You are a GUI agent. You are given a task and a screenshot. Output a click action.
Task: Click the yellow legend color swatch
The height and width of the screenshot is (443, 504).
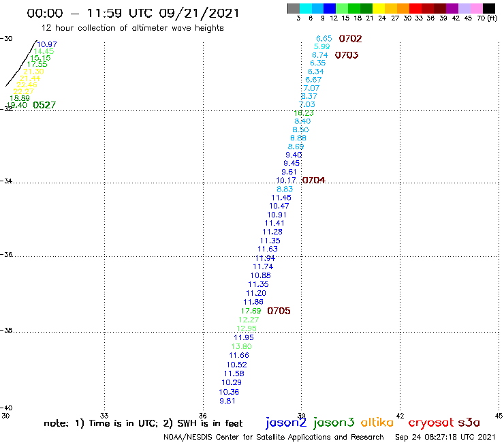[379, 8]
